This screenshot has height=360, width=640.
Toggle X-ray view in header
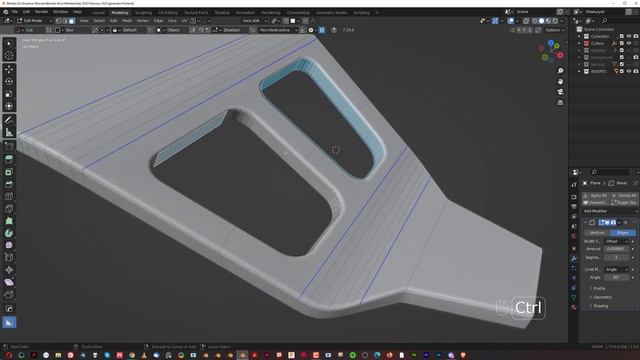[526, 21]
